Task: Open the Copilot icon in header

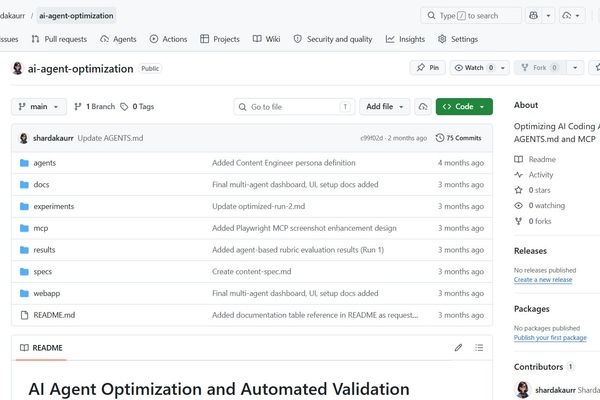Action: 533,16
